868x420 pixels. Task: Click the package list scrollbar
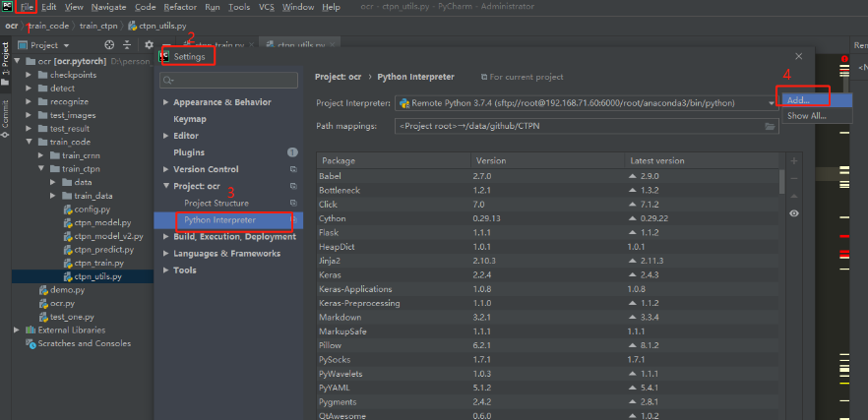point(781,182)
